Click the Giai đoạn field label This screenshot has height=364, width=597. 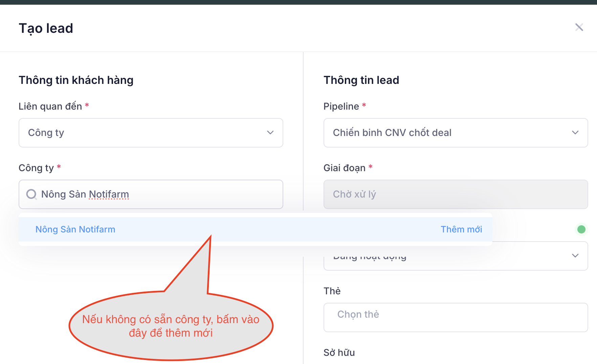pyautogui.click(x=344, y=168)
